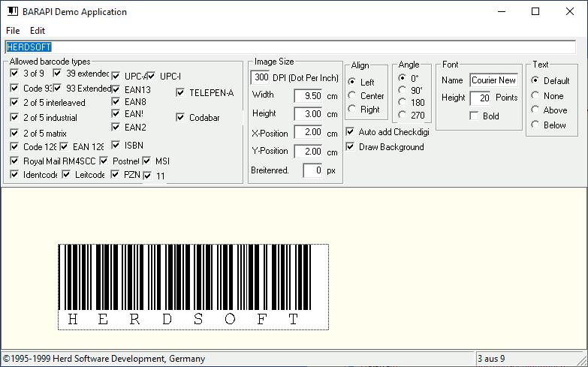The width and height of the screenshot is (588, 367).
Task: Toggle the EAN 128 checkbox
Action: pos(64,146)
